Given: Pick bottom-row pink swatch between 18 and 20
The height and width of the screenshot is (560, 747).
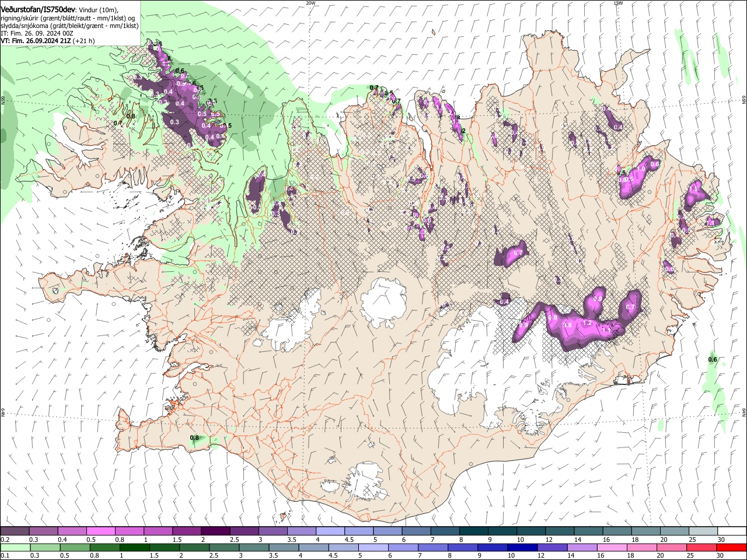Looking at the screenshot, I should coord(642,547).
